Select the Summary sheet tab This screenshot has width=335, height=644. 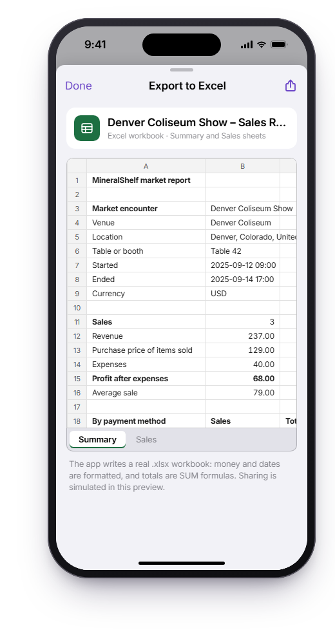pyautogui.click(x=97, y=439)
